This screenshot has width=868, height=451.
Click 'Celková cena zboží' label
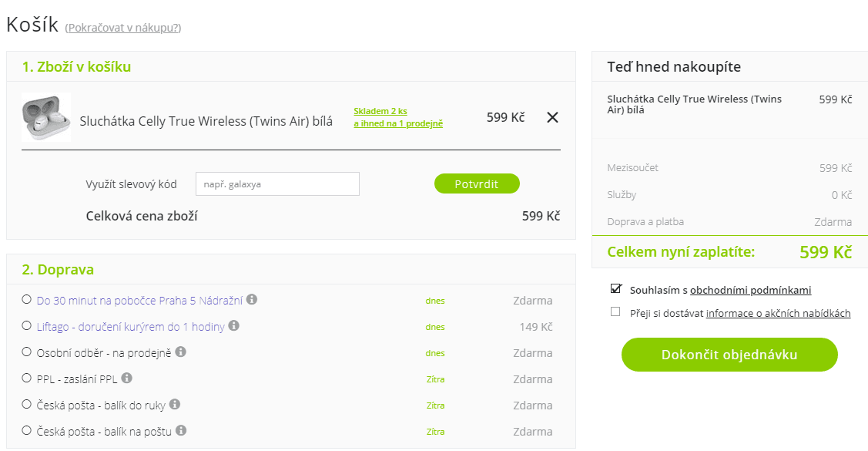(x=142, y=216)
